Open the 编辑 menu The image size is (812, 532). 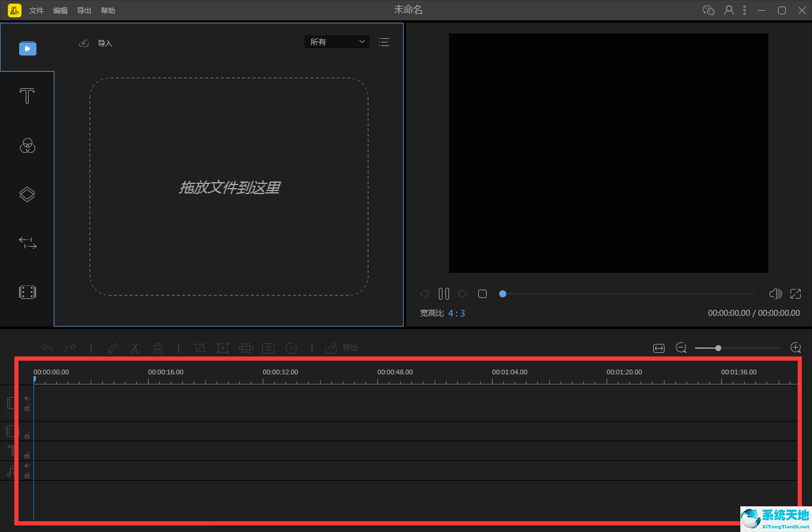pos(60,11)
